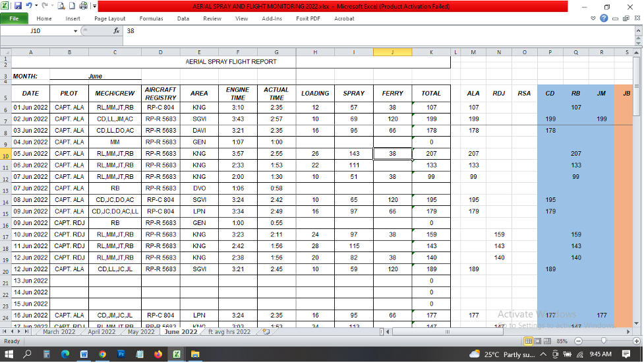Open the Add-Ins tab
This screenshot has height=363, width=644.
click(272, 18)
